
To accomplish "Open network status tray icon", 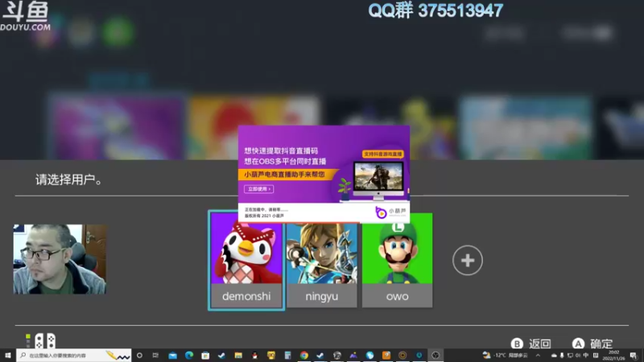I will [x=570, y=356].
